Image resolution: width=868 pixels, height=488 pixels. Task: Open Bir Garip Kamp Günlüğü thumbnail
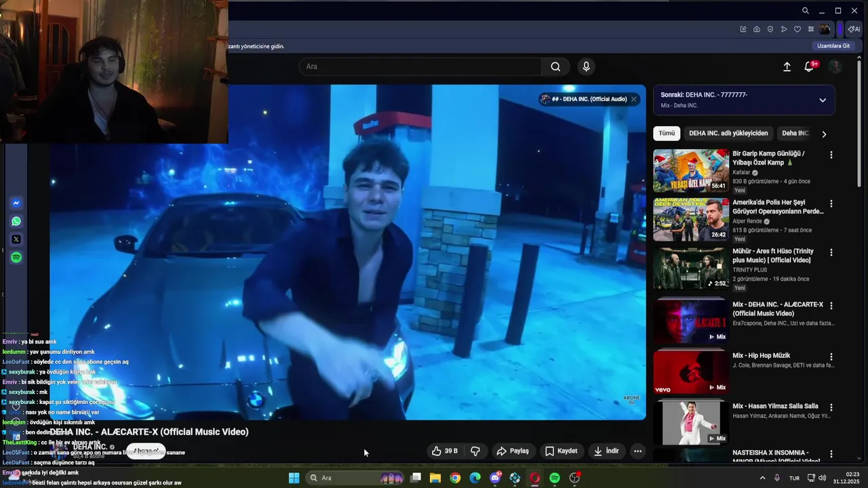pos(691,171)
